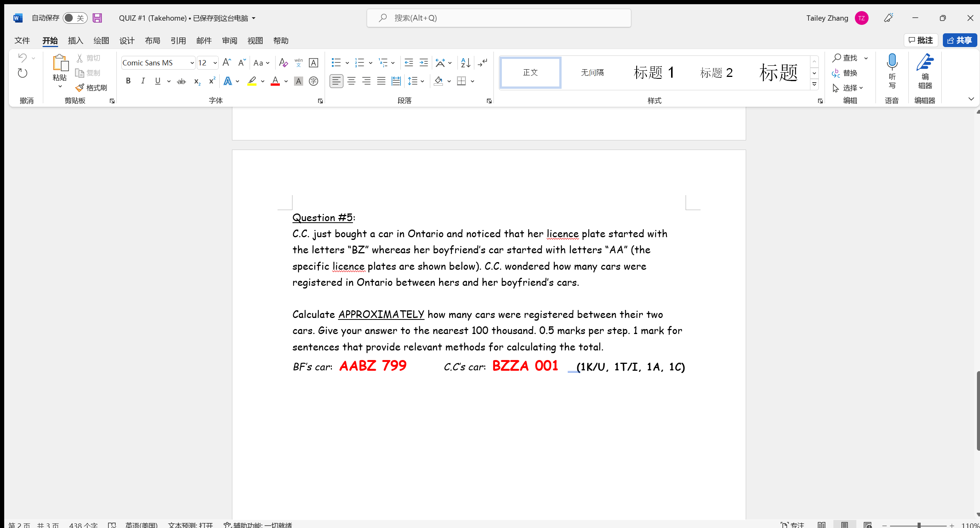Expand the styles gallery
The width and height of the screenshot is (980, 528).
point(814,84)
